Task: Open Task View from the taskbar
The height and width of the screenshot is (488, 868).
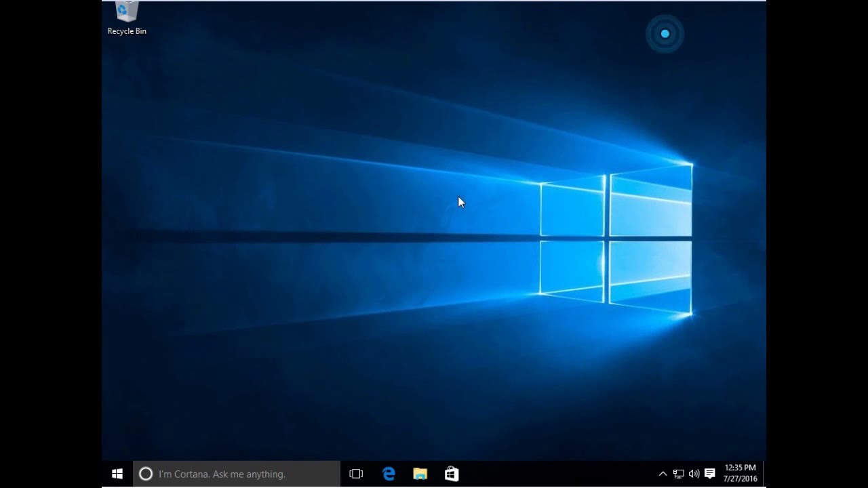Action: 356,474
